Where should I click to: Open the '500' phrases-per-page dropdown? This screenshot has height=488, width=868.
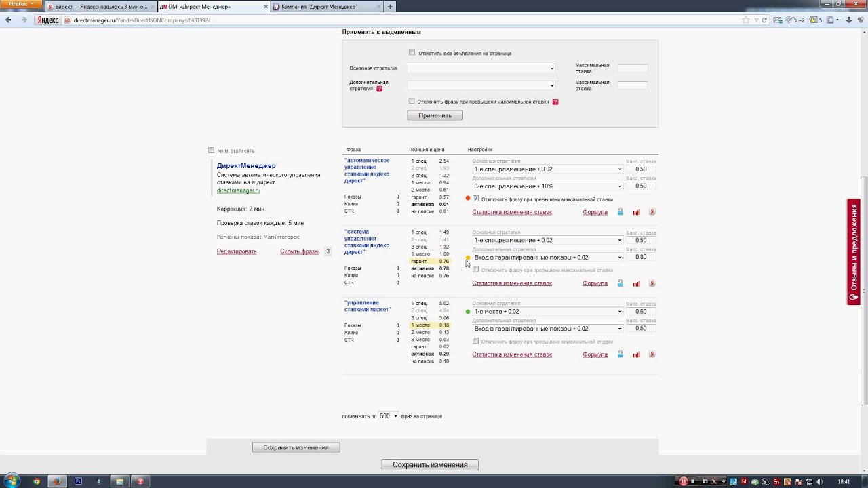point(389,416)
